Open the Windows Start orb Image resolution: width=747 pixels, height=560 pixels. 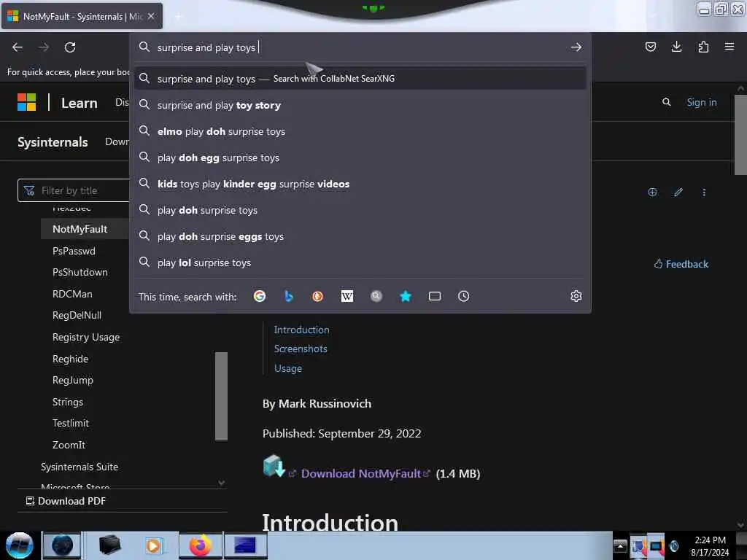point(19,545)
